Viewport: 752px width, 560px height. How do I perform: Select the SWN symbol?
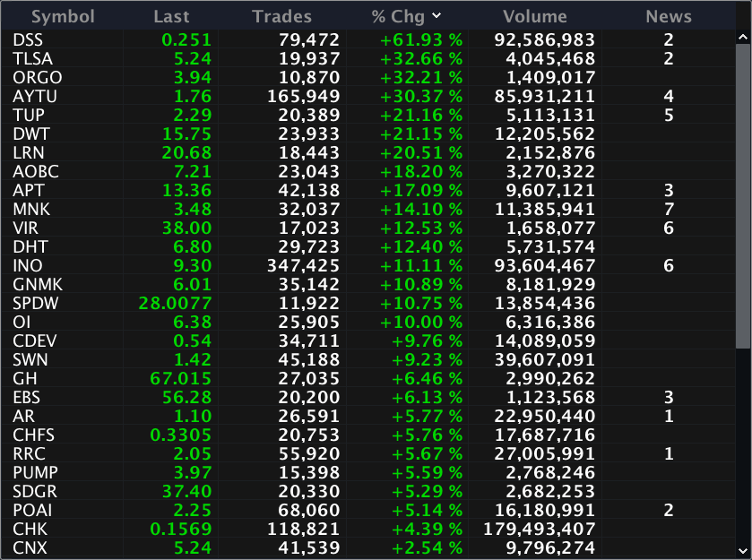click(x=30, y=359)
